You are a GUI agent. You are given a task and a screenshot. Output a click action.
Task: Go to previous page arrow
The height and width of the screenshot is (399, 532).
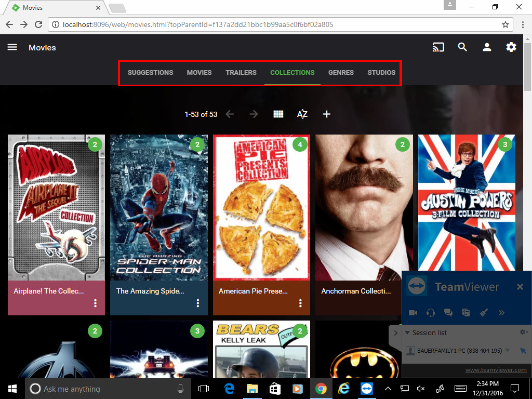point(230,114)
